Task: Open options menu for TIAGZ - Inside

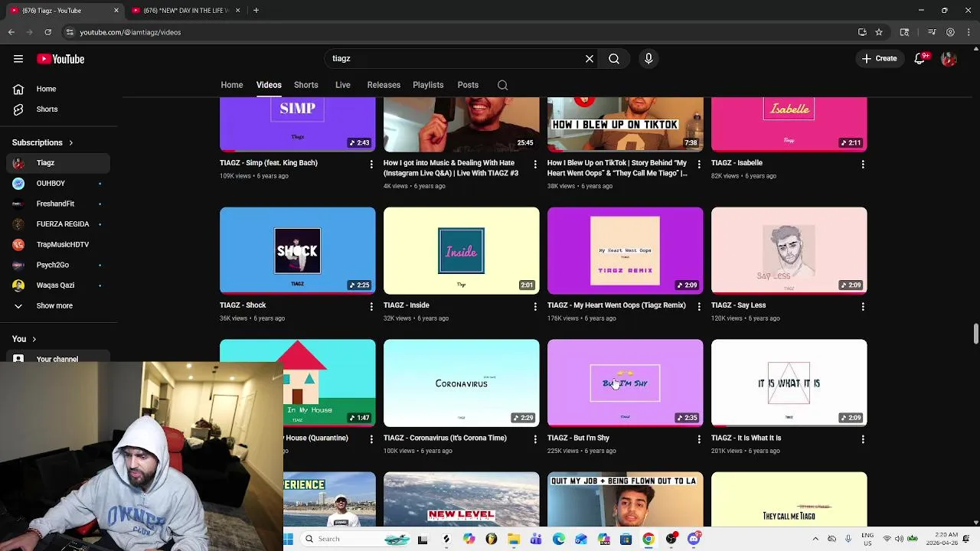Action: [x=535, y=306]
